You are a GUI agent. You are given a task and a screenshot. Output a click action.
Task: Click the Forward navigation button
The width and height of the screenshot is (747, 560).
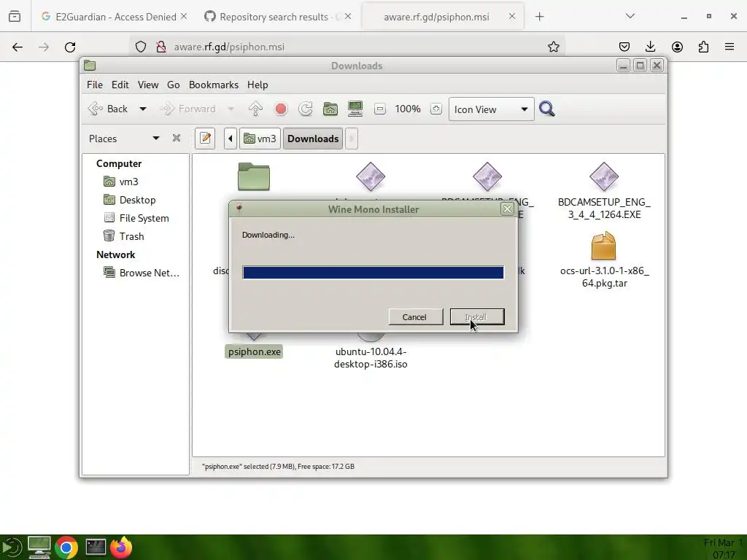click(x=187, y=109)
